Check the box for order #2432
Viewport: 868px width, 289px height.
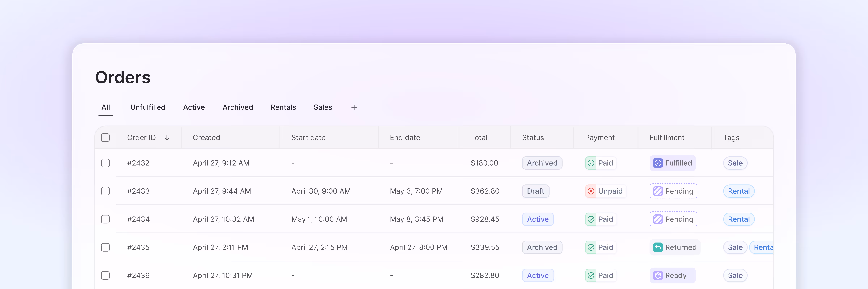(105, 163)
